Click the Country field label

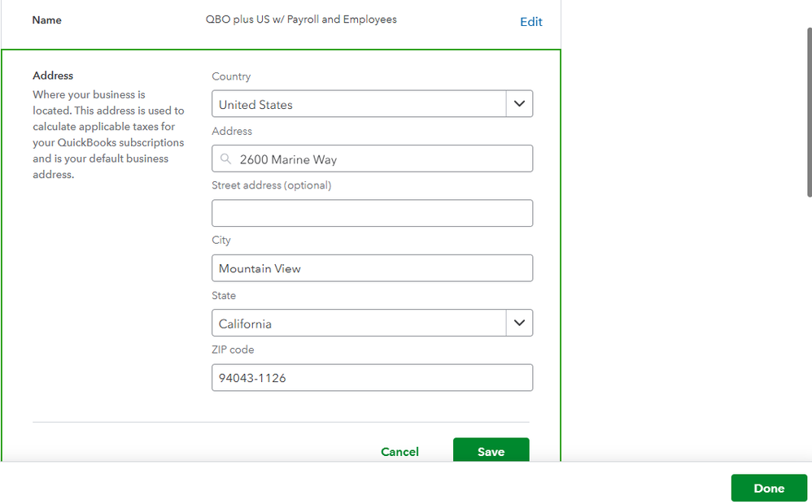tap(231, 76)
